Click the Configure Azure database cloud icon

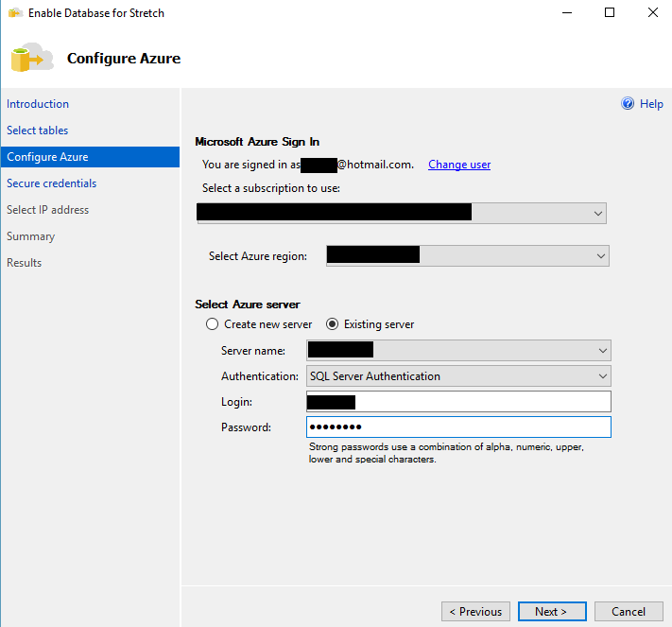click(32, 57)
